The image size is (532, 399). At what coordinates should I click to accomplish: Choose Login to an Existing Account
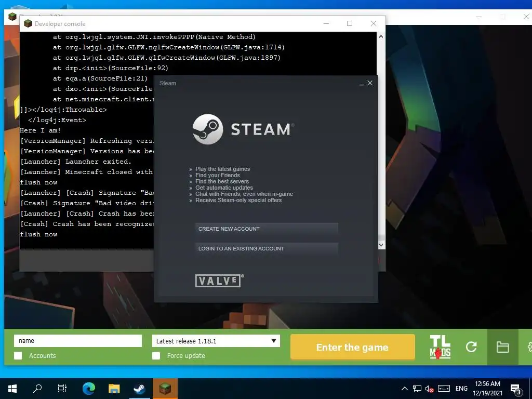267,249
